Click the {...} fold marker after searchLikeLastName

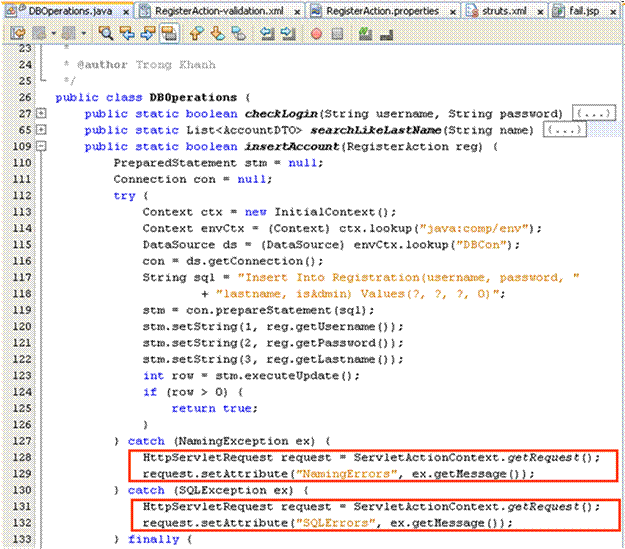565,130
